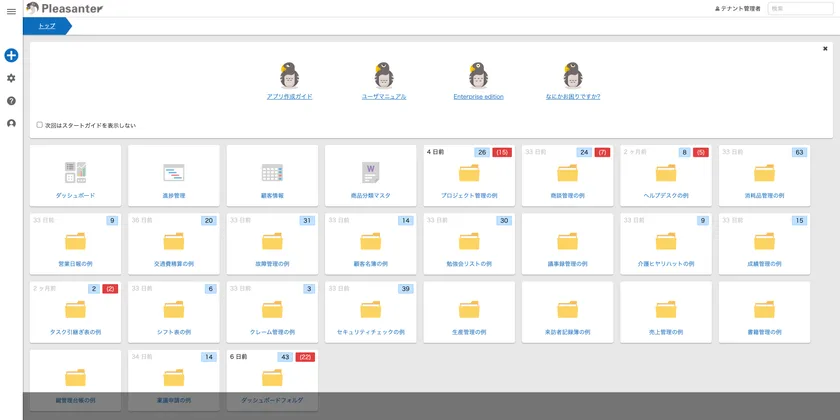Open the hamburger navigation menu
This screenshot has width=840, height=420.
(x=11, y=11)
